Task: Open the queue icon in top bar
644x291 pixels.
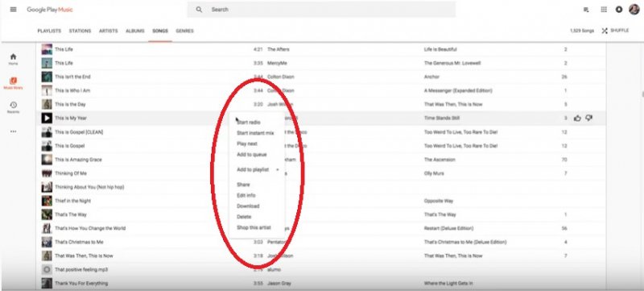Action: [586, 10]
